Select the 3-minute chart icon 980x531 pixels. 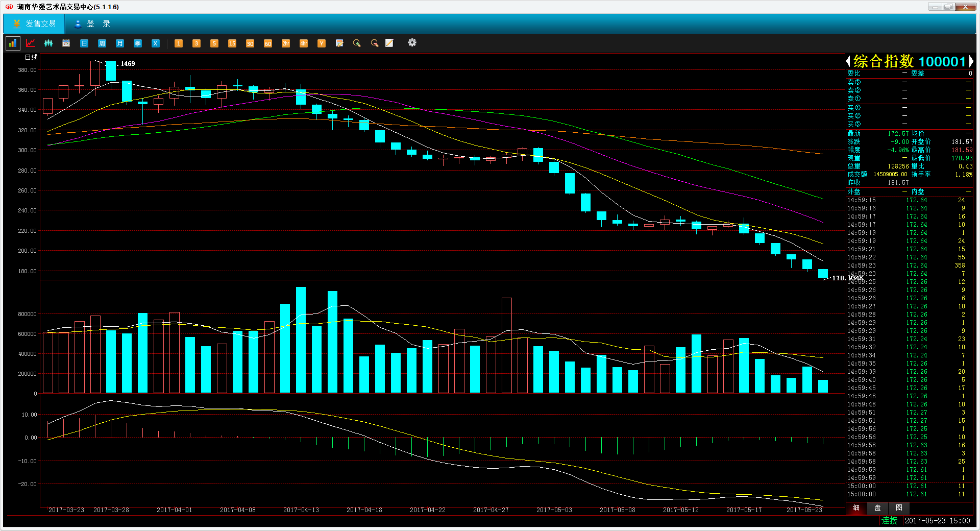197,43
